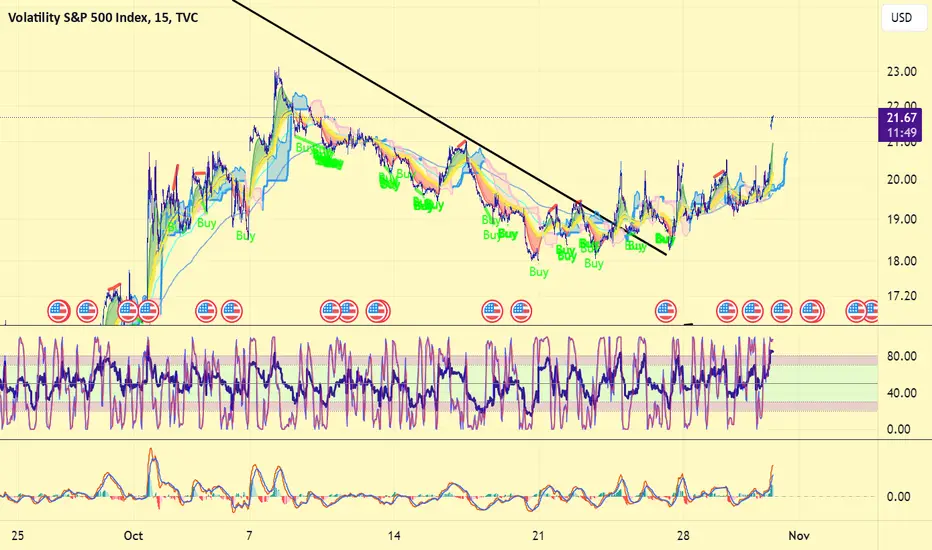Image resolution: width=932 pixels, height=550 pixels.
Task: Click the 40.00 oscillator scale label
Action: (901, 393)
